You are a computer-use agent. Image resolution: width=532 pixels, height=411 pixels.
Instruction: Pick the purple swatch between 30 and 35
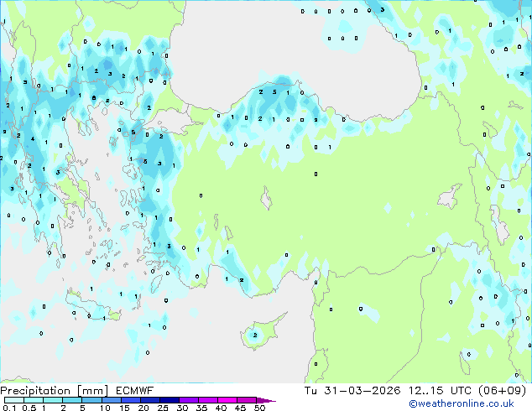point(189,400)
